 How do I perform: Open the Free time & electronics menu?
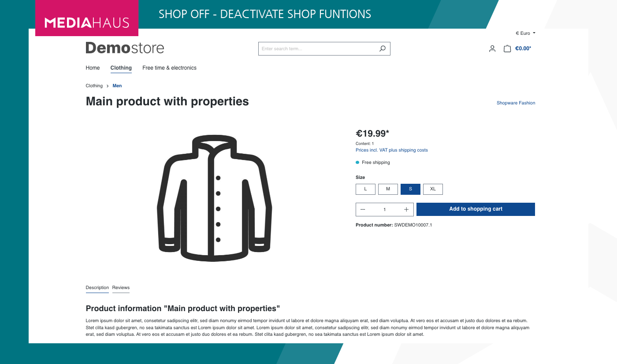pos(169,68)
